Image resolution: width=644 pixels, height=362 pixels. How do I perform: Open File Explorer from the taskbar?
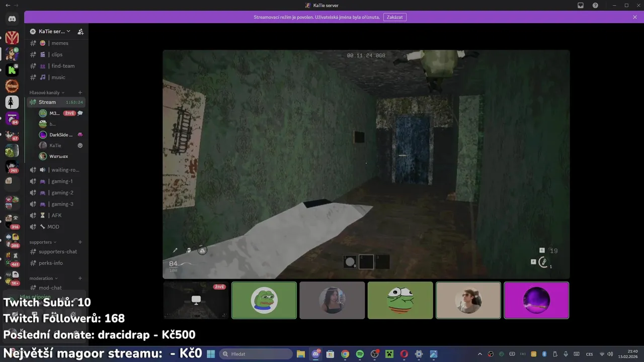point(301,354)
